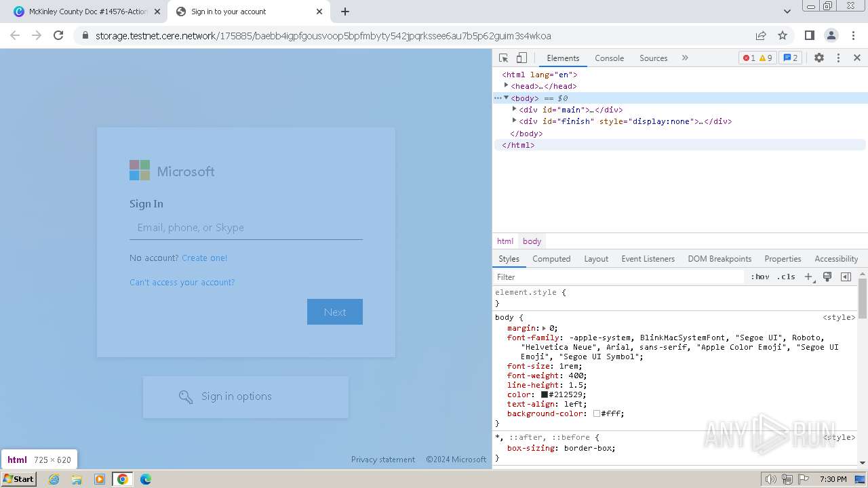Show more DevTools tabs chevron
The image size is (868, 488).
coord(685,58)
